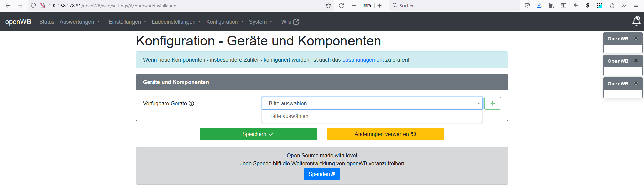Dismiss the first OpenWB notification toast
644x191 pixels.
[x=636, y=38]
